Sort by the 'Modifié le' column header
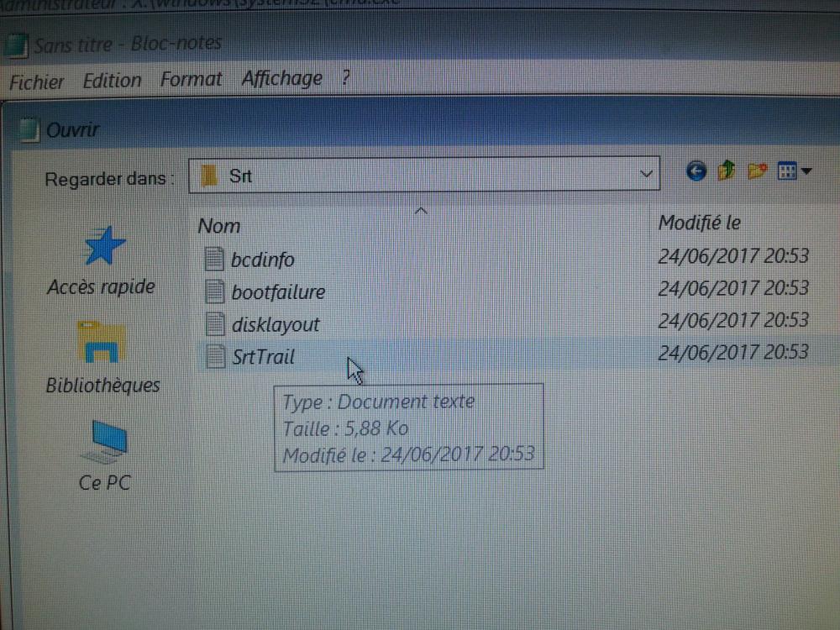Viewport: 840px width, 630px height. coord(699,223)
